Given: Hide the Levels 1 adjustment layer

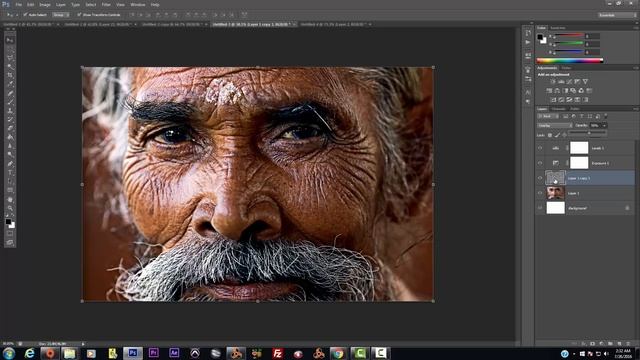Looking at the screenshot, I should 540,148.
